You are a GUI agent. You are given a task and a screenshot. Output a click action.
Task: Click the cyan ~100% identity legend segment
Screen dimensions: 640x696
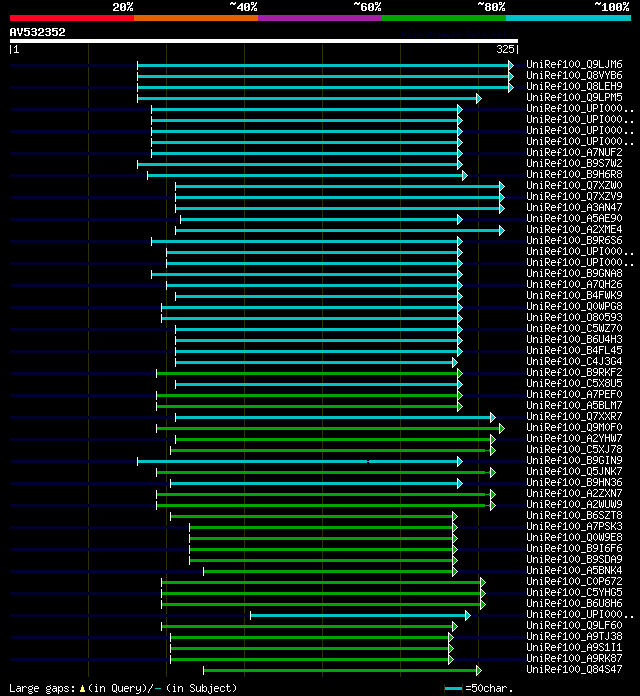click(x=568, y=18)
